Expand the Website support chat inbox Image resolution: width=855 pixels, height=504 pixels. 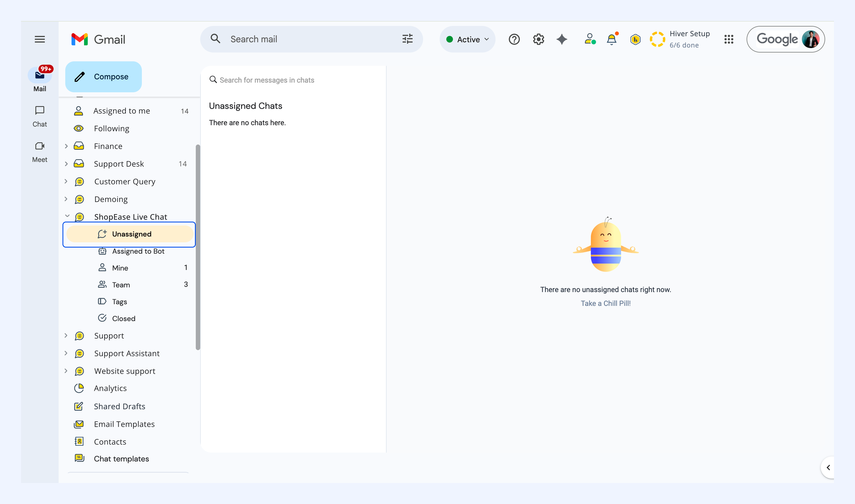66,371
